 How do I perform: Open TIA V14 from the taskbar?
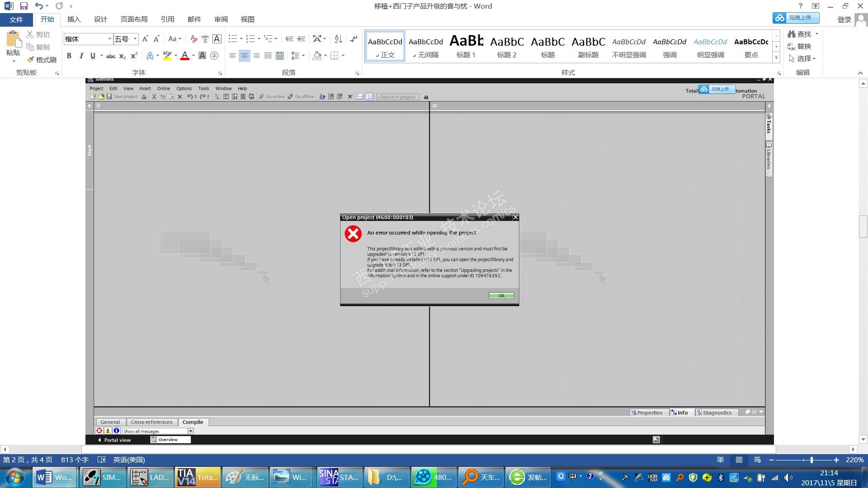click(197, 477)
